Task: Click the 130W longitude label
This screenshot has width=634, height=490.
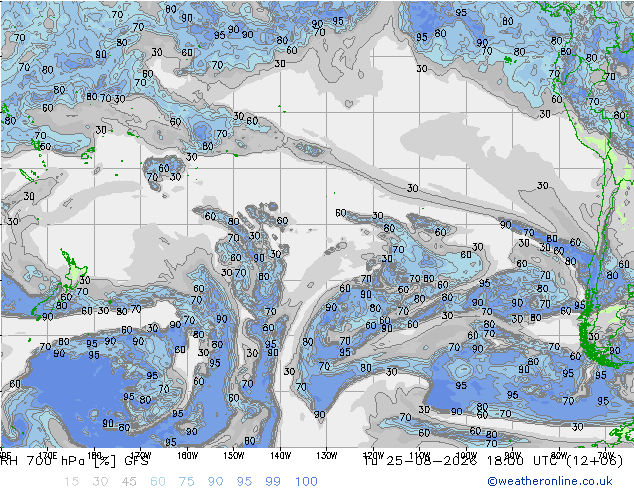Action: pyautogui.click(x=327, y=455)
